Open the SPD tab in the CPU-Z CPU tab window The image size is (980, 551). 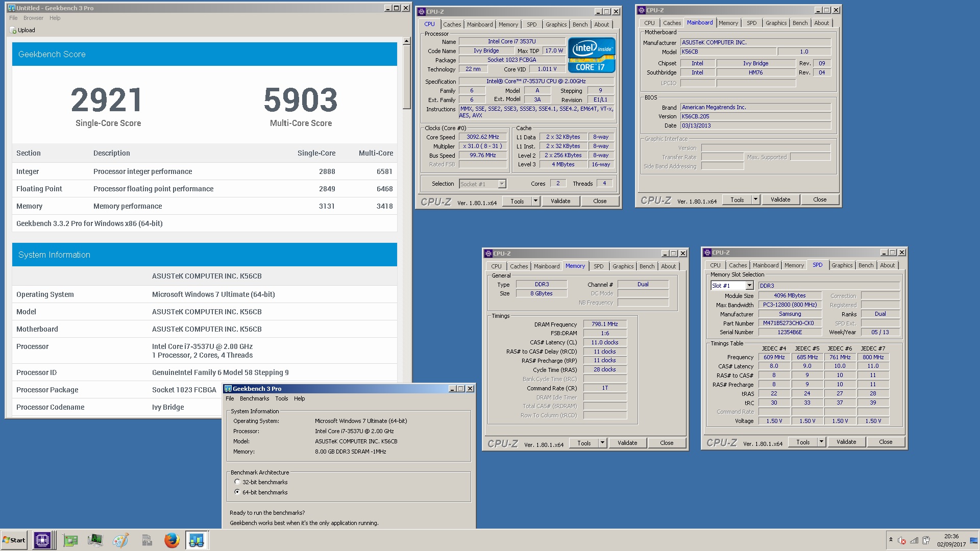[531, 24]
